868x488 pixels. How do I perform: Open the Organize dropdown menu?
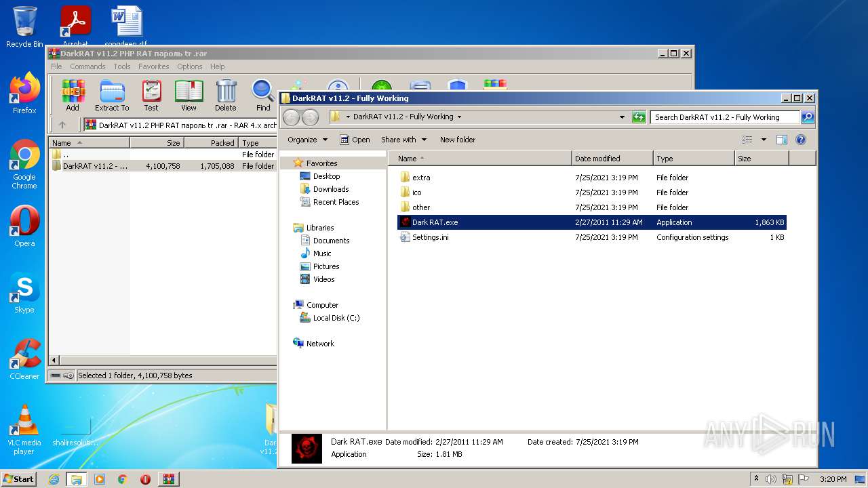(307, 140)
